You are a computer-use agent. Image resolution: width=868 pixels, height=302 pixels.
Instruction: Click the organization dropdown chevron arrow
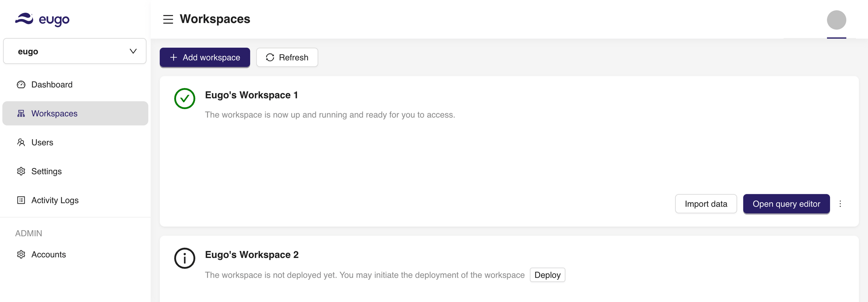tap(133, 51)
